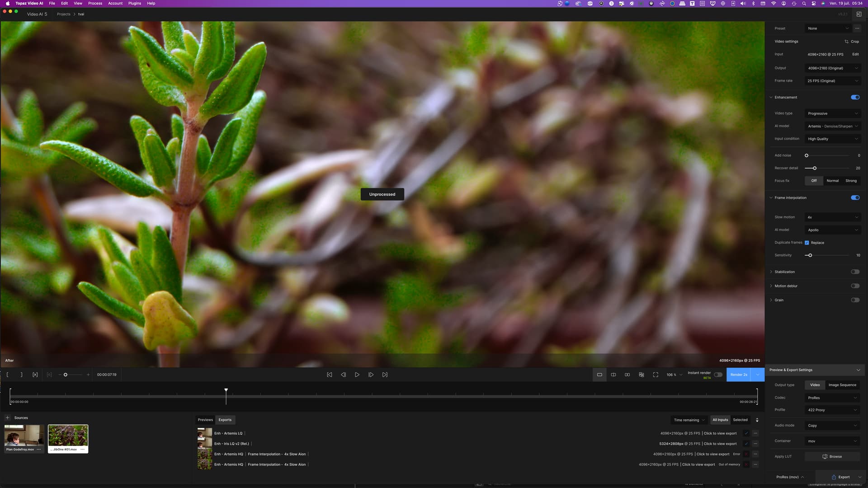Clear the trim selection
Image resolution: width=868 pixels, height=488 pixels.
[35, 375]
